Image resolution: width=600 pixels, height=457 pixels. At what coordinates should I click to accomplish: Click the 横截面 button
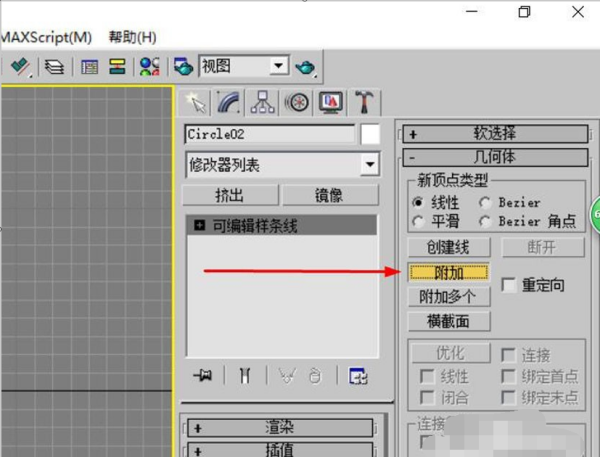click(449, 321)
